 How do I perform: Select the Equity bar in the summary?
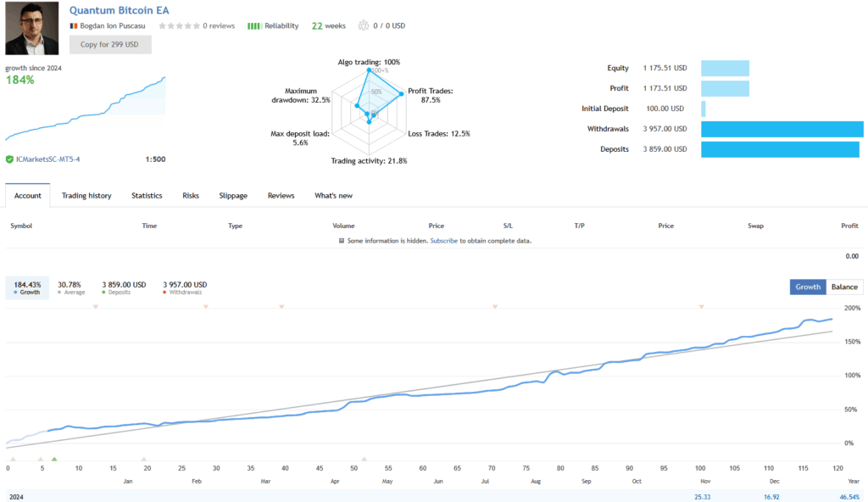pos(725,68)
